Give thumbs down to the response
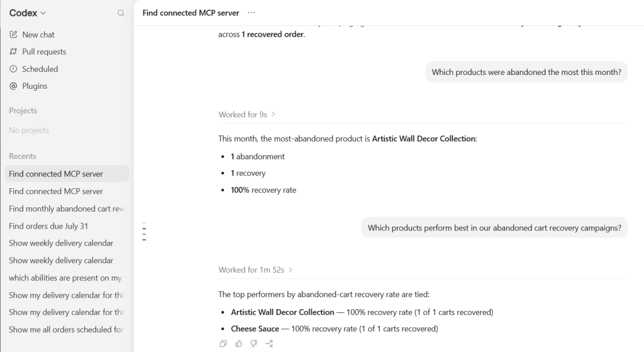 (x=254, y=343)
